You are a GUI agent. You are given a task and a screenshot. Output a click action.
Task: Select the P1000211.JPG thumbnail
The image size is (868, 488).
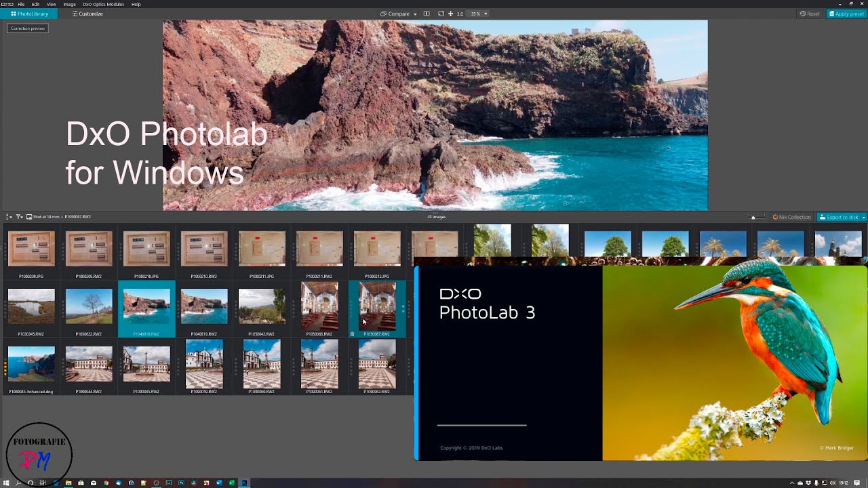pos(262,248)
